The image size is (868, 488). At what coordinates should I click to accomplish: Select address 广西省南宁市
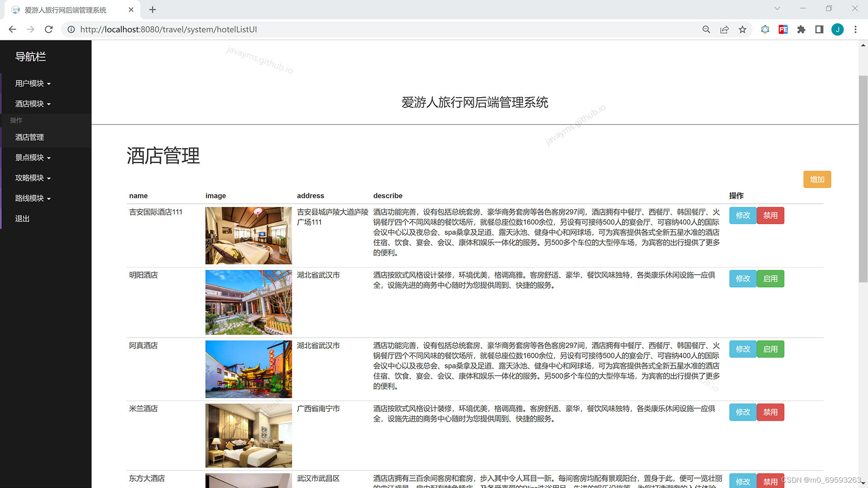pyautogui.click(x=318, y=408)
